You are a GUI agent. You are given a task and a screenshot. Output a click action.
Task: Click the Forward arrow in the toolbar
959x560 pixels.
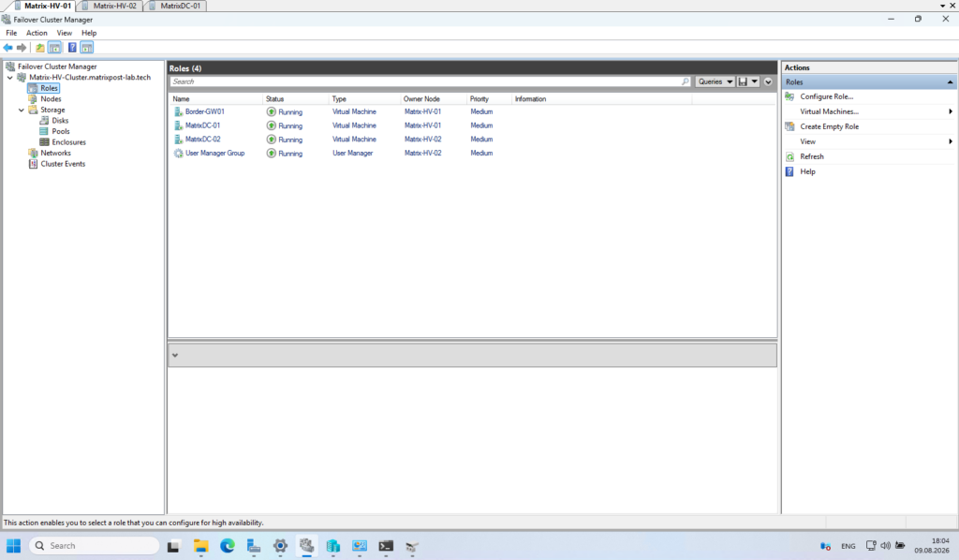pos(22,48)
